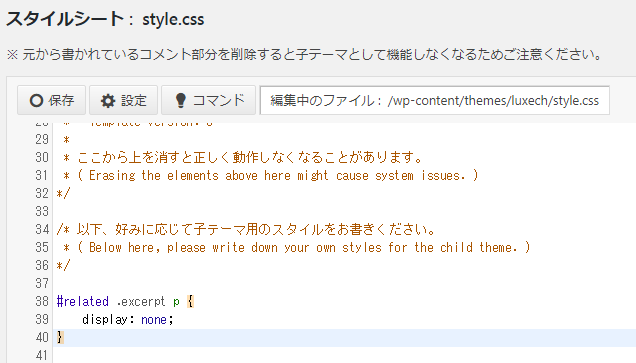Open the コマンド command button
The image size is (636, 363).
(x=208, y=100)
